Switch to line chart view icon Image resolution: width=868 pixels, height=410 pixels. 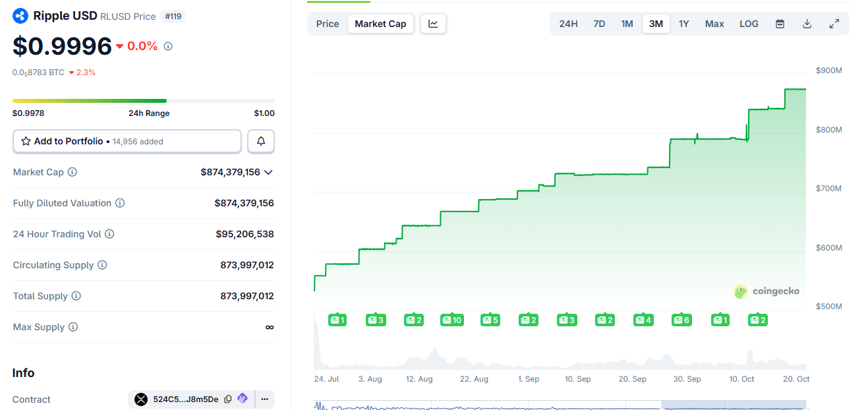coord(433,24)
